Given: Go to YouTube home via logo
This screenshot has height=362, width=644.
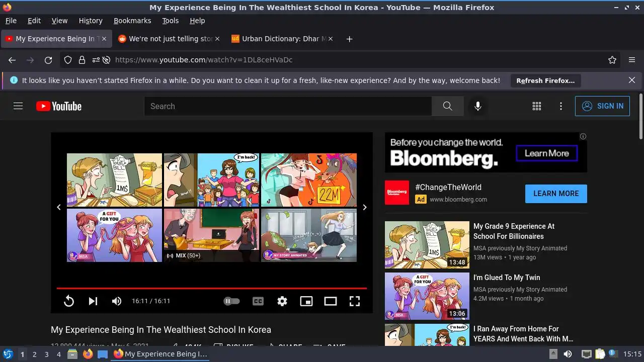Looking at the screenshot, I should [59, 106].
